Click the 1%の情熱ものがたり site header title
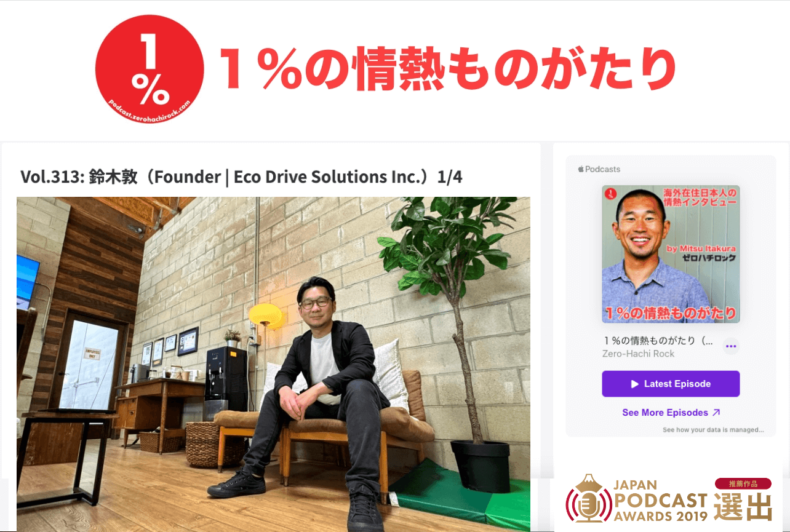790x532 pixels. 447,69
